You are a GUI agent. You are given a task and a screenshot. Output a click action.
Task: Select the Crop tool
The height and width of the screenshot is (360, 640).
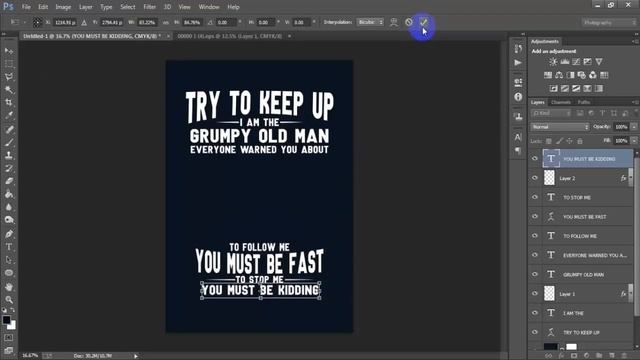point(9,102)
